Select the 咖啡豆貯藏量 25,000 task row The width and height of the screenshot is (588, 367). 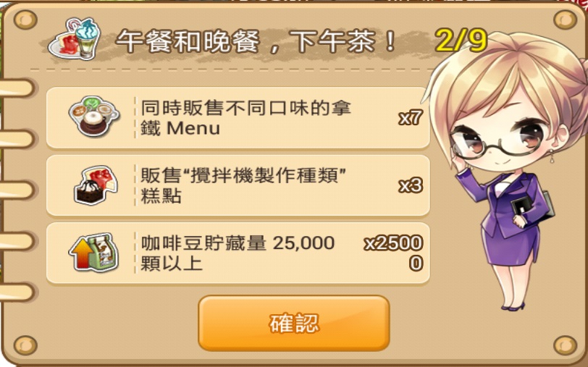pyautogui.click(x=238, y=253)
